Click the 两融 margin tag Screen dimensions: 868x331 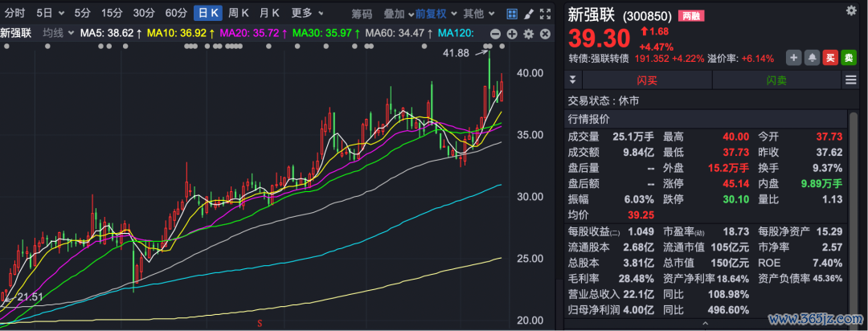coord(690,17)
